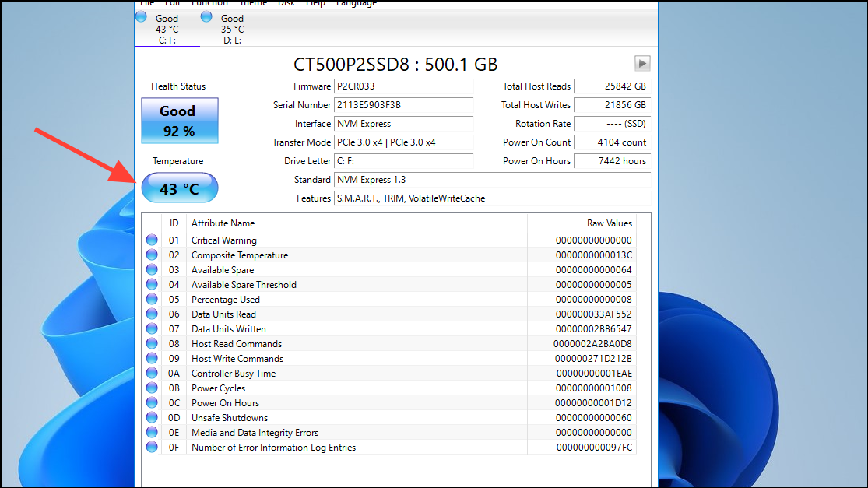868x488 pixels.
Task: Click the Good 92% health status button
Action: (179, 120)
